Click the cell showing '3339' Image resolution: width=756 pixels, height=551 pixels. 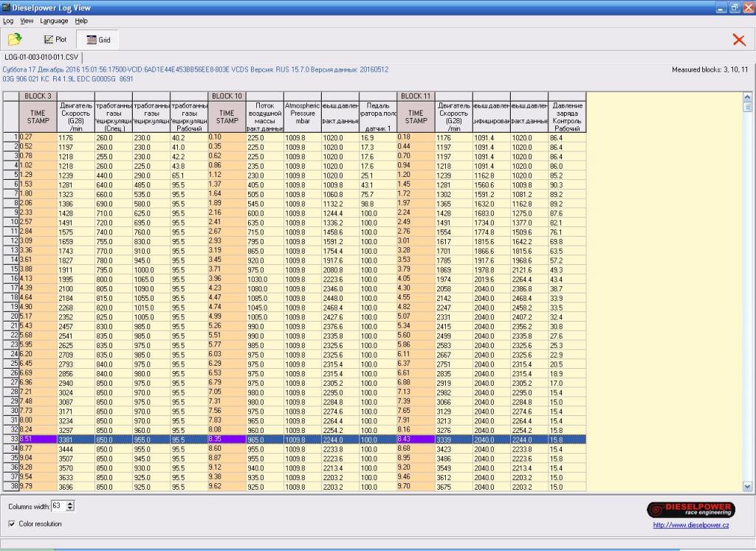454,440
